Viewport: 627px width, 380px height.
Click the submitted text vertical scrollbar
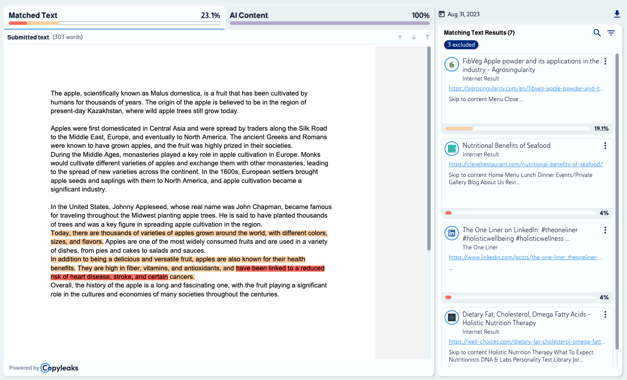pos(429,148)
